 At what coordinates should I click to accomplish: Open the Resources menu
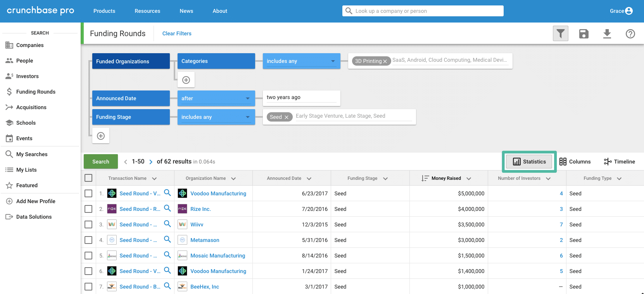[x=147, y=11]
